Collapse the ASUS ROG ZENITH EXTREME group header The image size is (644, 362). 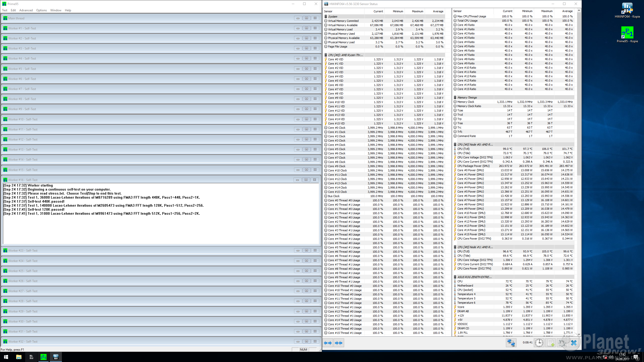coord(513,277)
